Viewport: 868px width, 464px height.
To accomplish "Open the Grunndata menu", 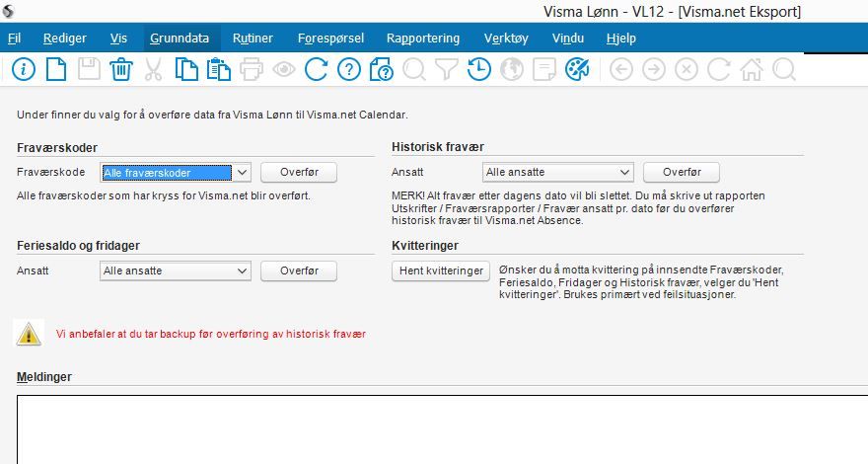I will (x=180, y=39).
